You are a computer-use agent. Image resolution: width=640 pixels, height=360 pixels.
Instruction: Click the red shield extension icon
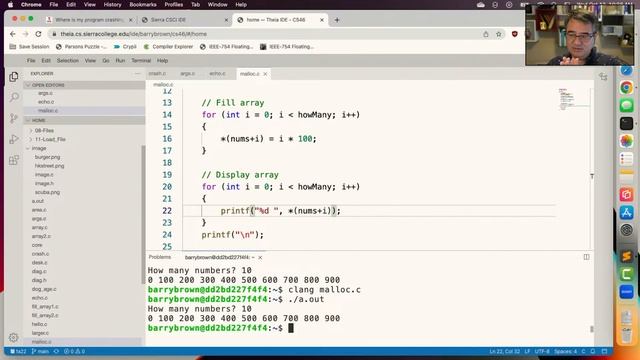tap(514, 34)
